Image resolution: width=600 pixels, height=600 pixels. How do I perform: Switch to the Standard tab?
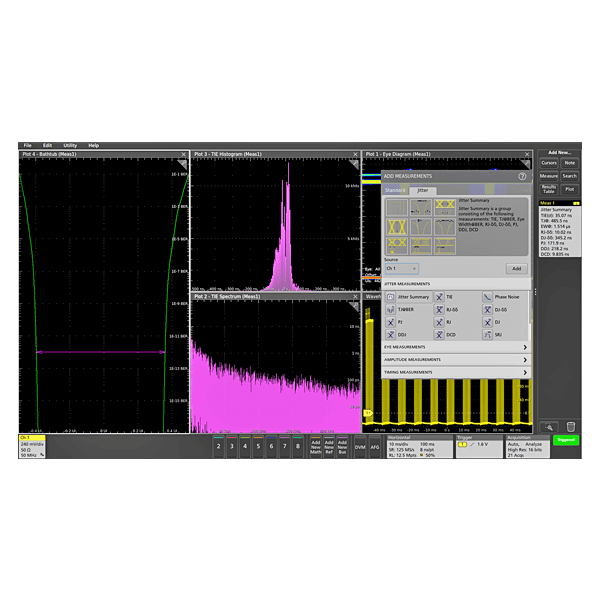tap(396, 190)
